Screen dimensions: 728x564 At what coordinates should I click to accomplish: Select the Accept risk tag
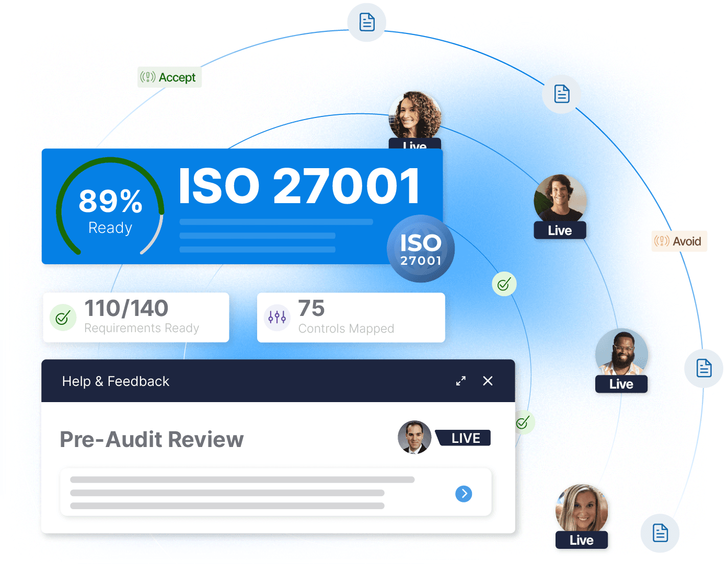tap(169, 77)
